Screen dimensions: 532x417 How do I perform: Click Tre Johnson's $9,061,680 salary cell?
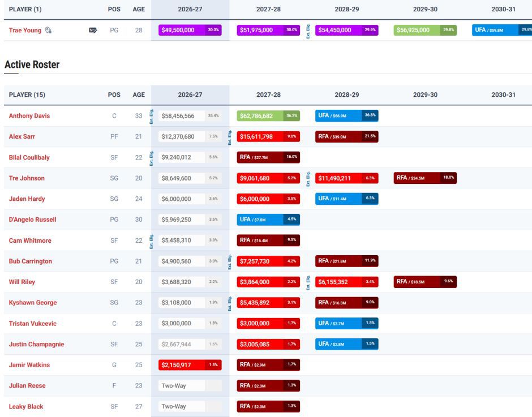click(268, 178)
